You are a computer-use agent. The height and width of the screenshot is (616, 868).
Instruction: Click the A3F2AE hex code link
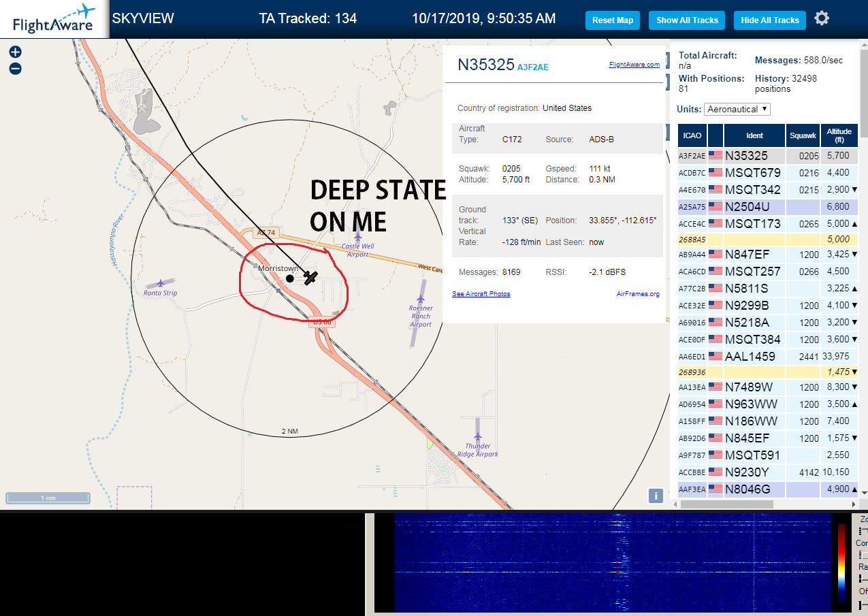point(533,67)
